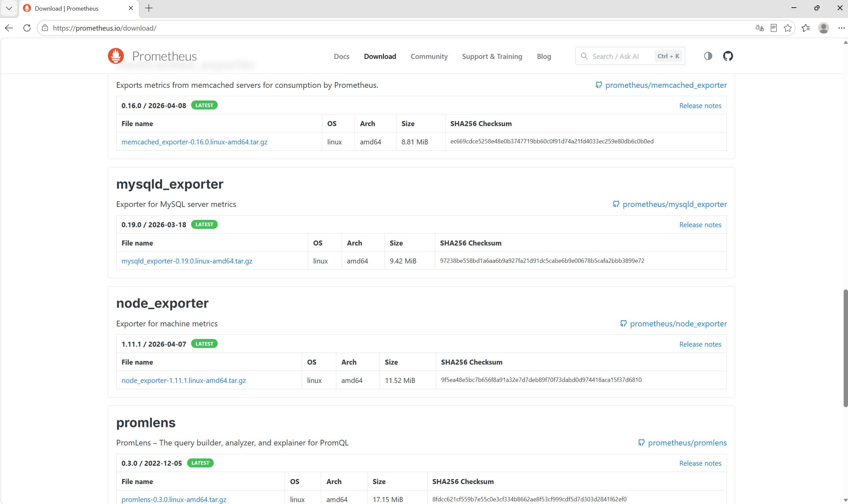Click GitHub icon beside prometheus/node_exporter
This screenshot has width=848, height=504.
pyautogui.click(x=623, y=323)
